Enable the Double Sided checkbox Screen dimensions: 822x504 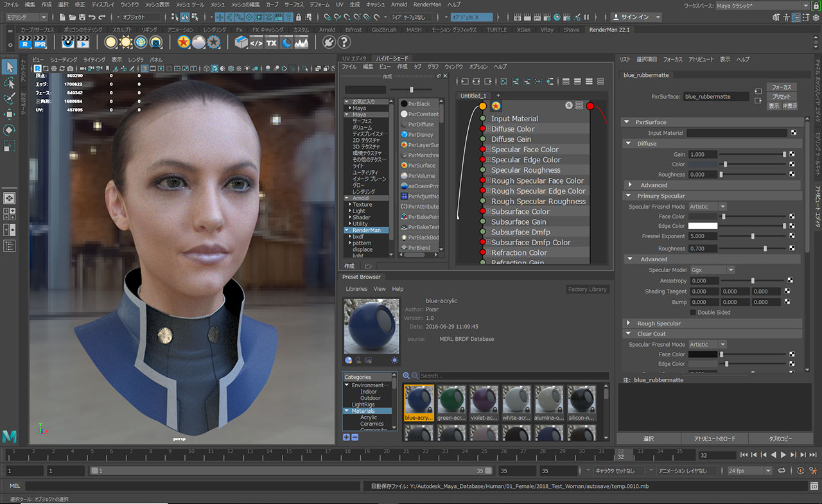[693, 312]
